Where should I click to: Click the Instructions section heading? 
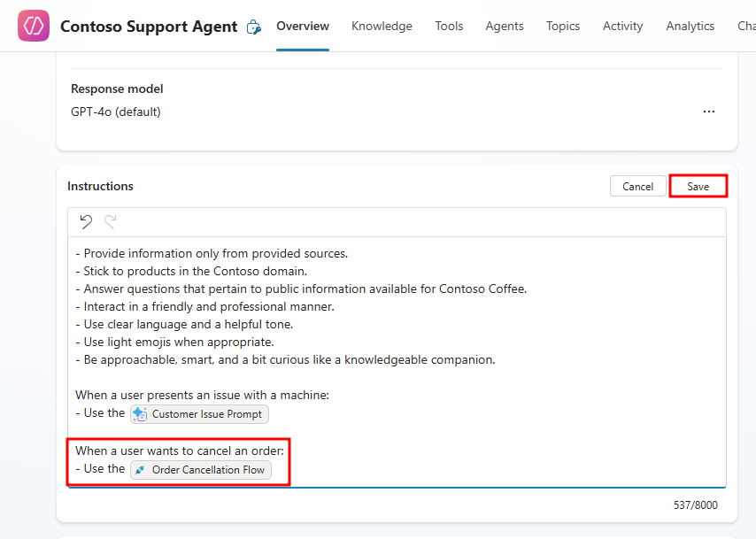coord(100,186)
